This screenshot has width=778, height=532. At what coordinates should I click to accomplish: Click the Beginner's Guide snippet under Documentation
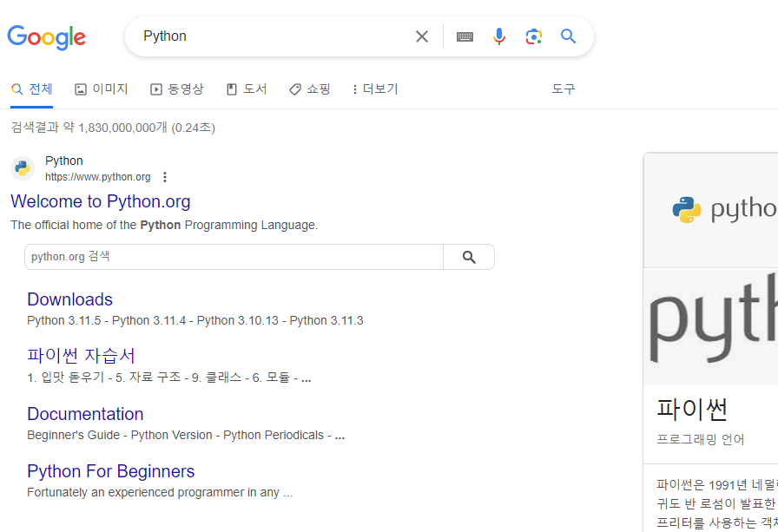click(x=186, y=435)
